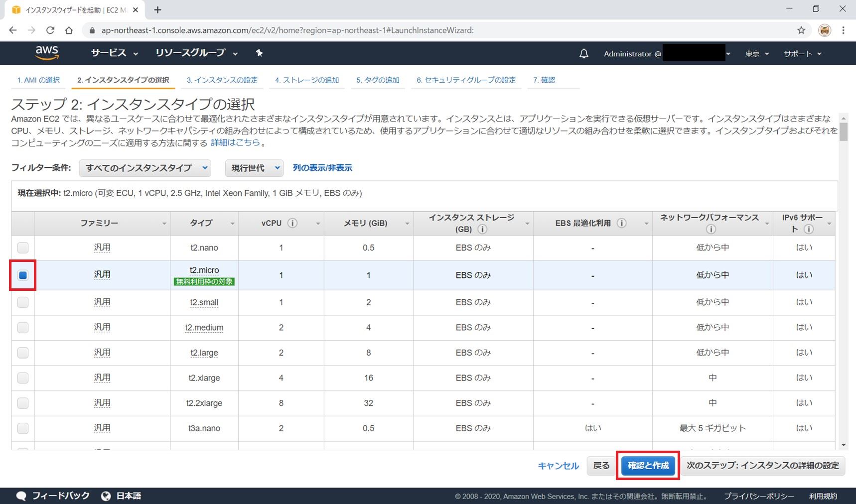
Task: Go to step 3. インスタンスの設定 tab
Action: point(222,80)
